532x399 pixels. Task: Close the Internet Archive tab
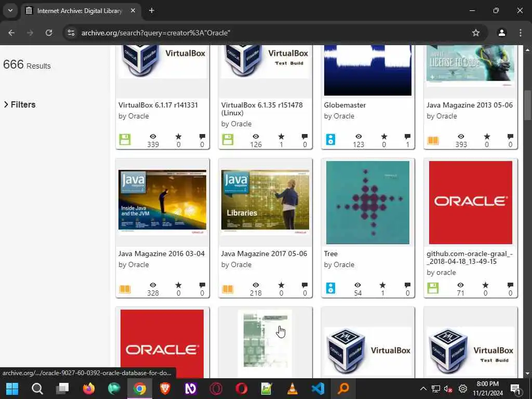coord(133,11)
